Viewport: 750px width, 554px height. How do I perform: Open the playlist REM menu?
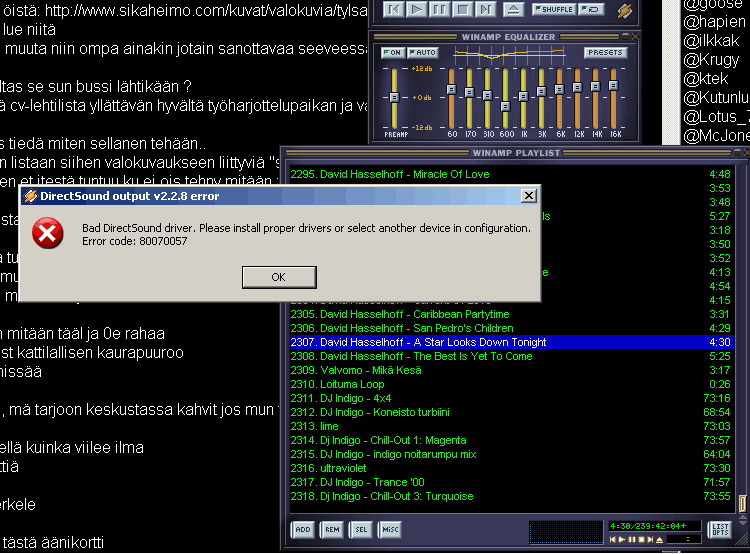point(332,530)
